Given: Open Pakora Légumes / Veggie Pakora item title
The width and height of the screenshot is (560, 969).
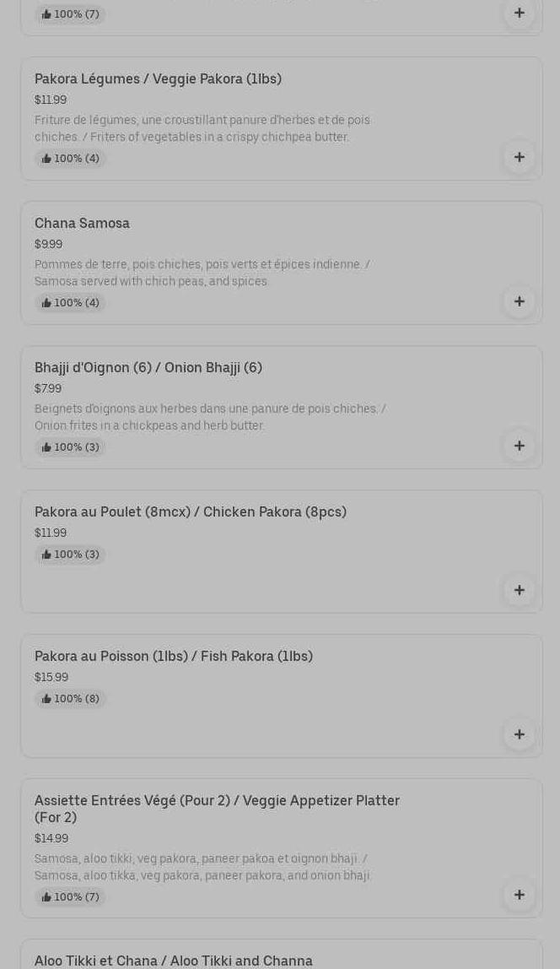Looking at the screenshot, I should click(158, 79).
